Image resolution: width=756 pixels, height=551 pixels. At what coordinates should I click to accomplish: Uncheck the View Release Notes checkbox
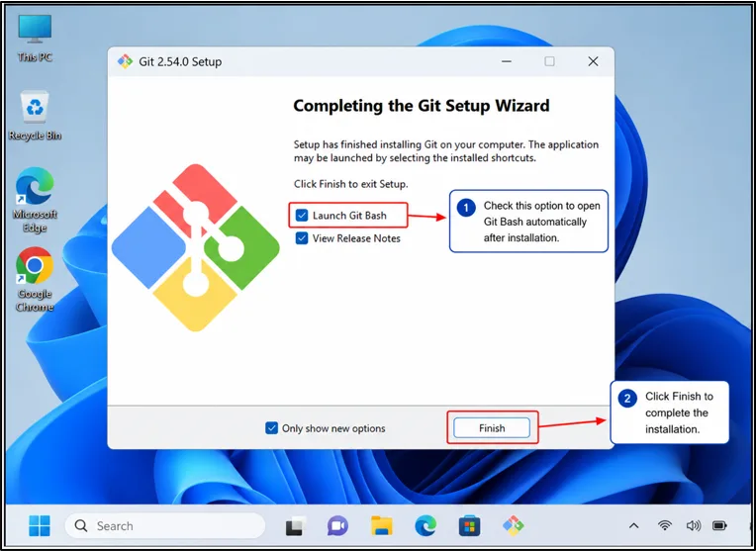[302, 238]
